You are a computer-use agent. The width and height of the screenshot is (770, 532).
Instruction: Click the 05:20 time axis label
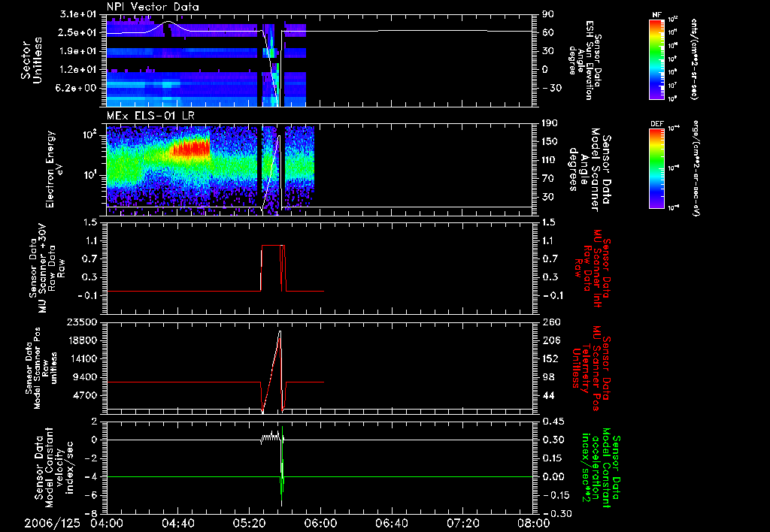point(249,524)
